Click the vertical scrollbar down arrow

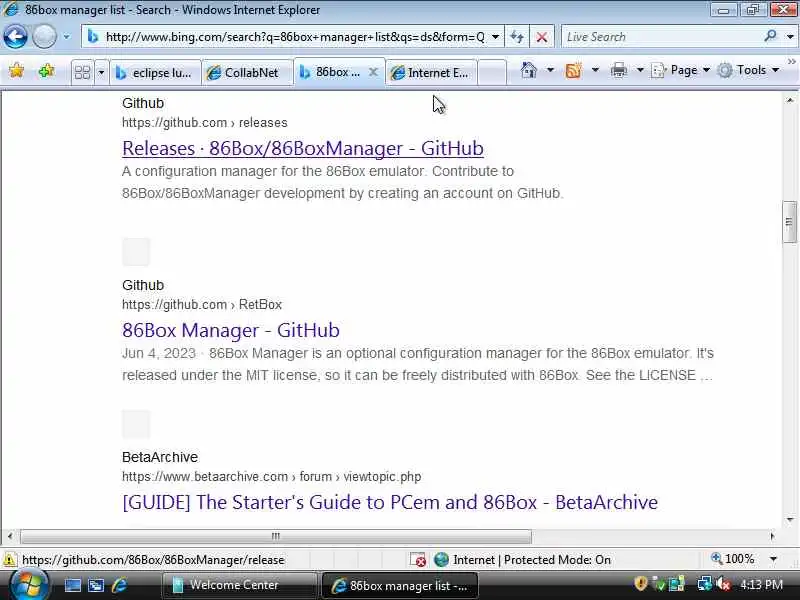click(x=790, y=519)
